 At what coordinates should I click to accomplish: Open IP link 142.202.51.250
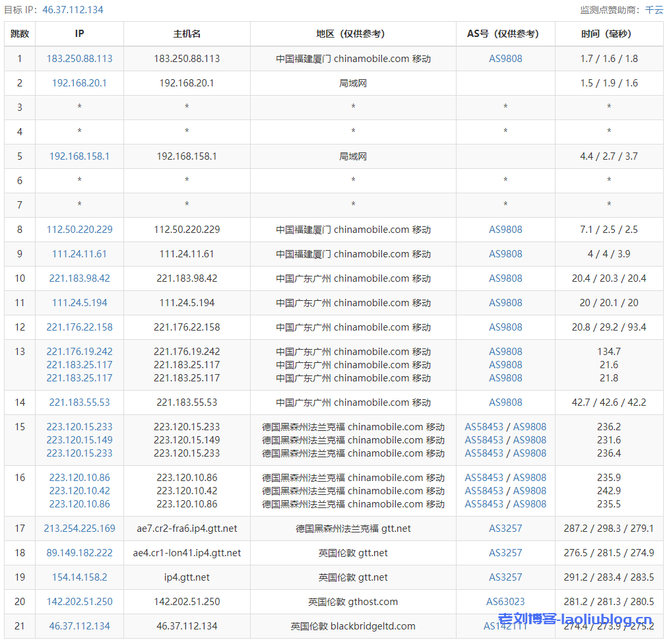click(x=79, y=602)
